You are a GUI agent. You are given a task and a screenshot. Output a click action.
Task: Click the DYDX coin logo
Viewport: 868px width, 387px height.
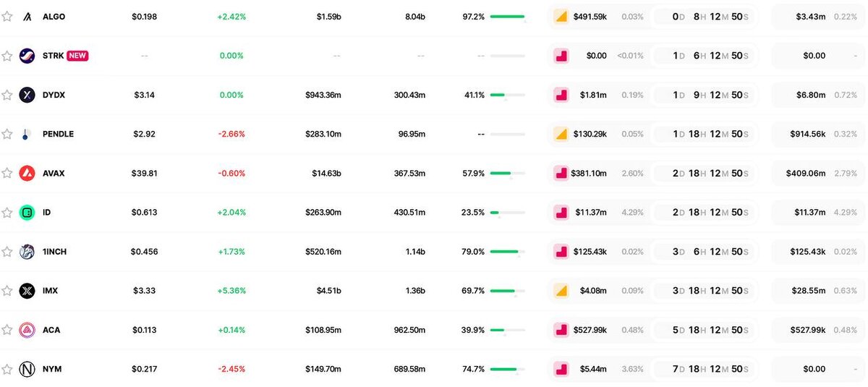[x=27, y=95]
